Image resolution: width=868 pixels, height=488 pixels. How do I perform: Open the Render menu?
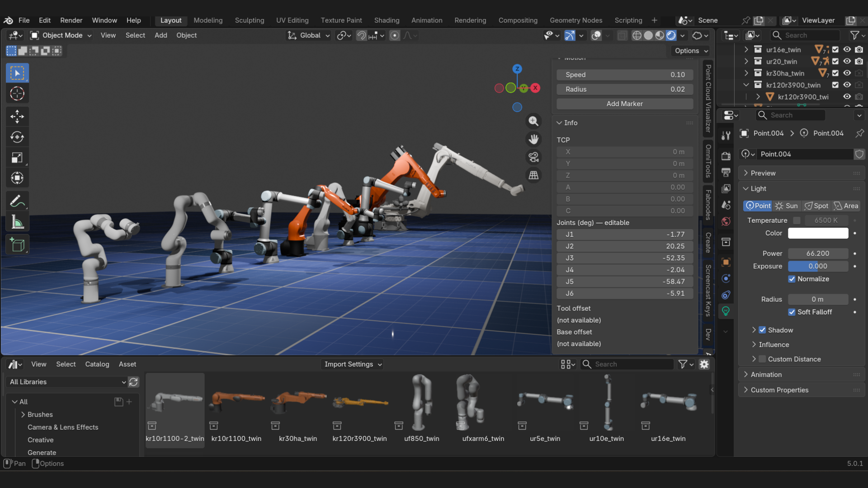tap(71, 20)
